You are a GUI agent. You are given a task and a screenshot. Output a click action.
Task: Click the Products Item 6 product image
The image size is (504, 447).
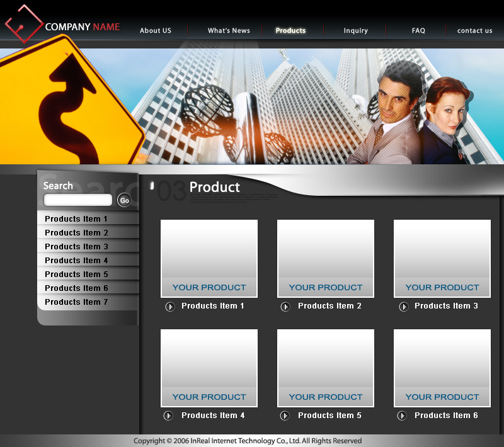442,368
